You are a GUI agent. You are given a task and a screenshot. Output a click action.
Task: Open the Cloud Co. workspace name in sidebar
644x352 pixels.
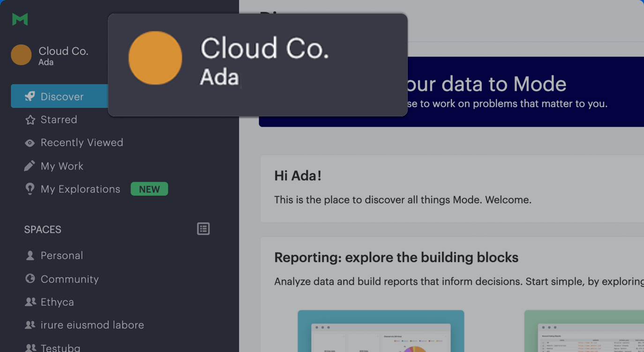pos(63,51)
